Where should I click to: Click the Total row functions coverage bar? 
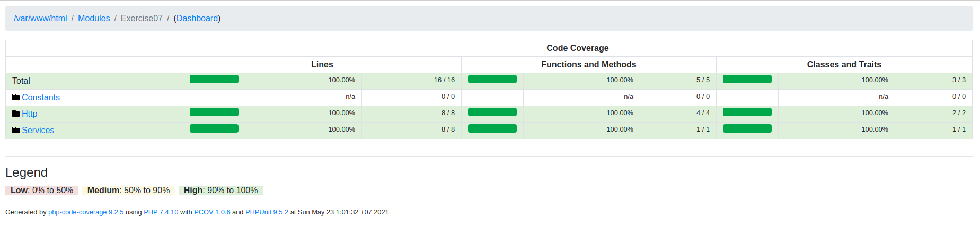492,79
